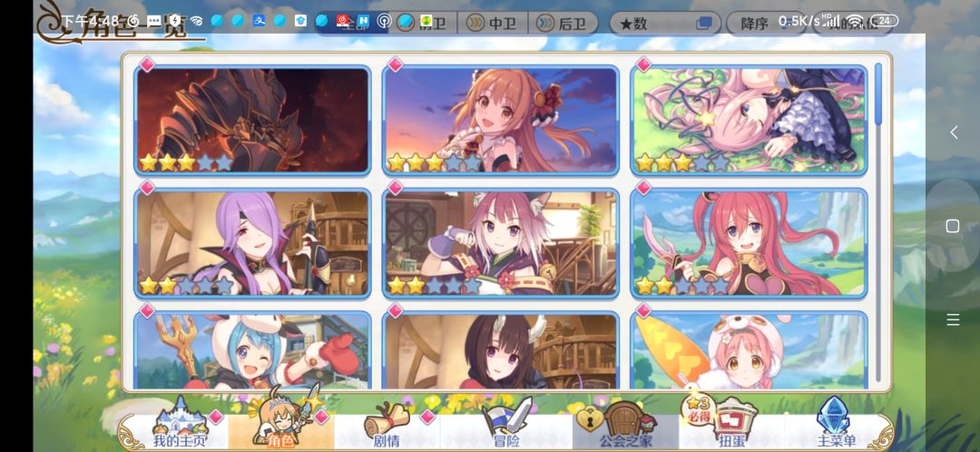Go to 冒险 adventure tab
Screen dimensions: 980x452
tap(505, 424)
